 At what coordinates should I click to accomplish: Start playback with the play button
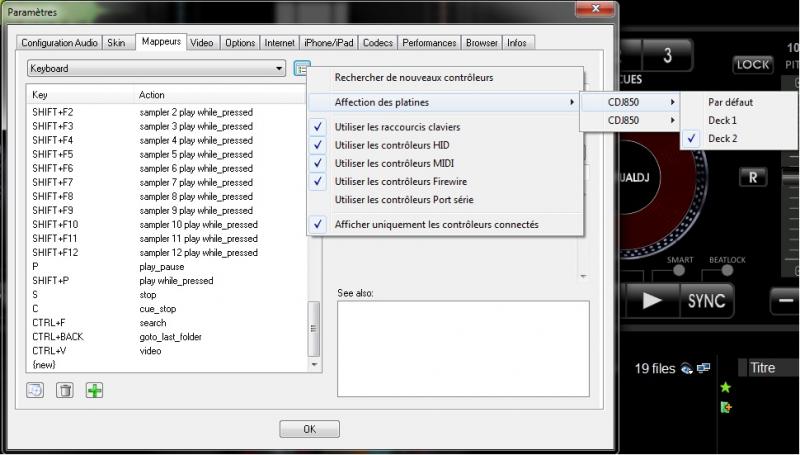click(652, 301)
